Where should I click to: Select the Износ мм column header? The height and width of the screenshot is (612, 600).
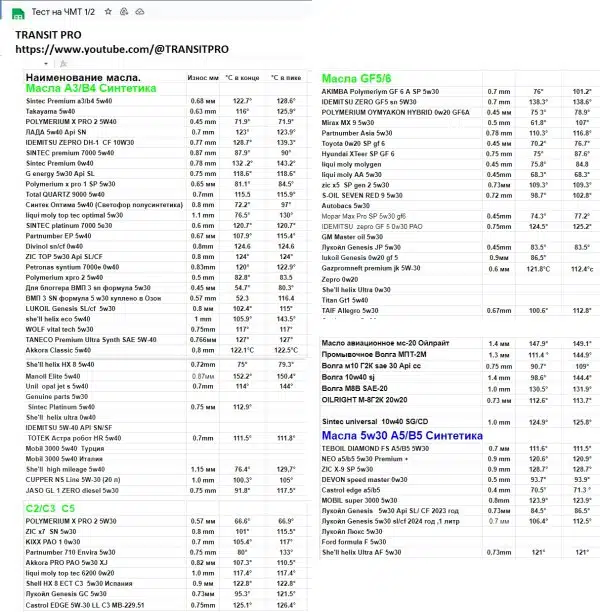point(203,78)
